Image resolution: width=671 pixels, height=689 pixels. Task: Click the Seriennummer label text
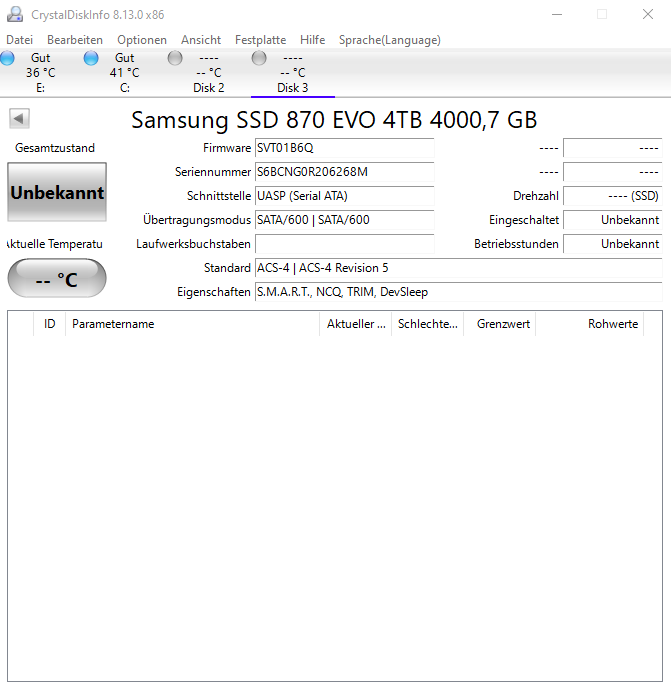point(213,172)
